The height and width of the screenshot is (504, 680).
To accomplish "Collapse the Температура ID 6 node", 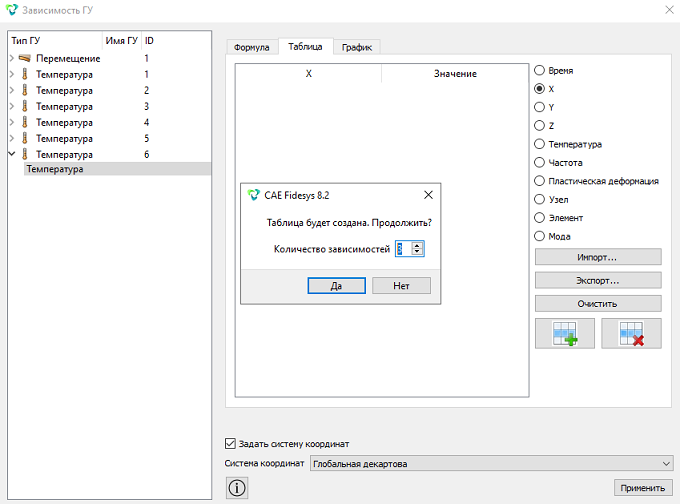I will pyautogui.click(x=12, y=154).
